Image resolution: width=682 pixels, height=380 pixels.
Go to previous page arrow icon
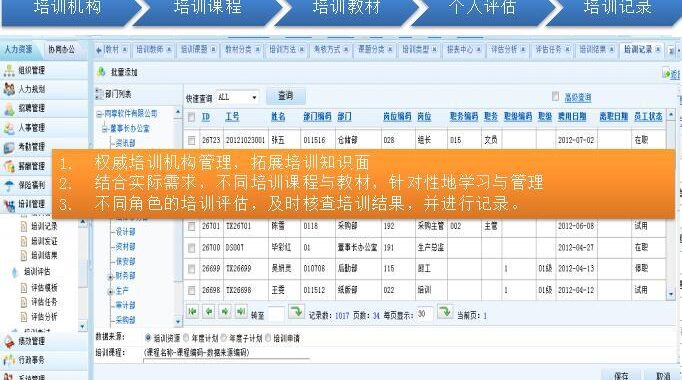point(209,312)
